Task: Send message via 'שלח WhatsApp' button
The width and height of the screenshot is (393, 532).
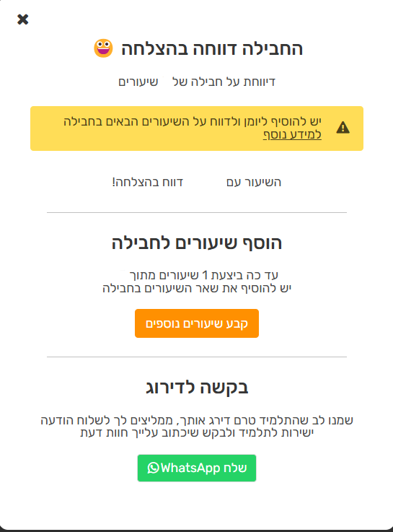Action: point(197,468)
